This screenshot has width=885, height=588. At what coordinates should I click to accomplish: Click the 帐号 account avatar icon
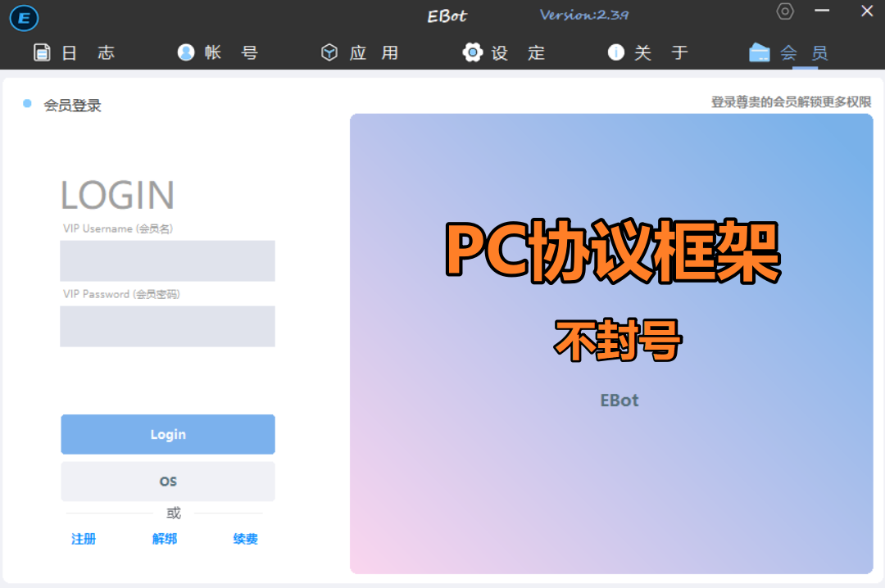186,52
